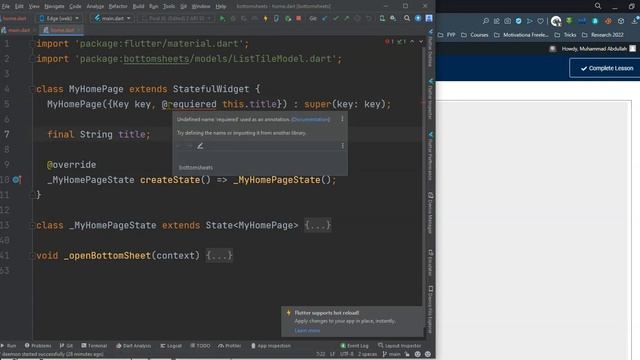Click Git push arrow icon

(x=347, y=18)
